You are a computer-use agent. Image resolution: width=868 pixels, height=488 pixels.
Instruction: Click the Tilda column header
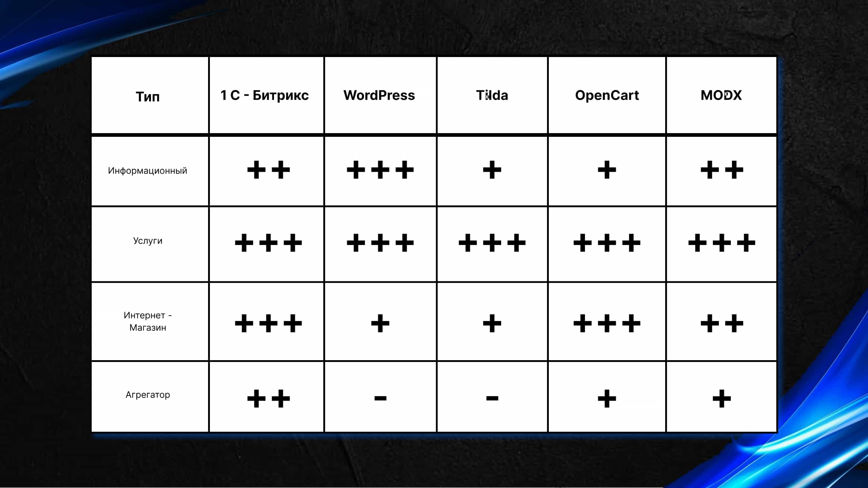[x=492, y=95]
